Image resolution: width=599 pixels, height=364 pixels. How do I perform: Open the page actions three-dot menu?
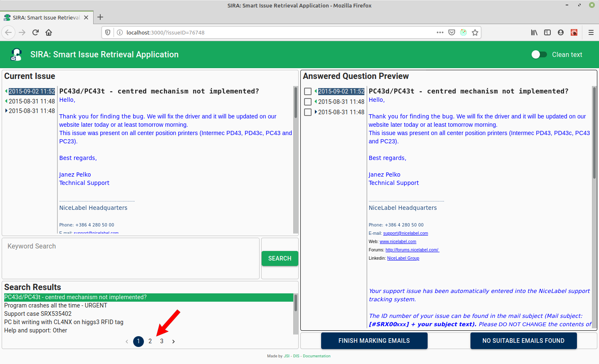[440, 32]
